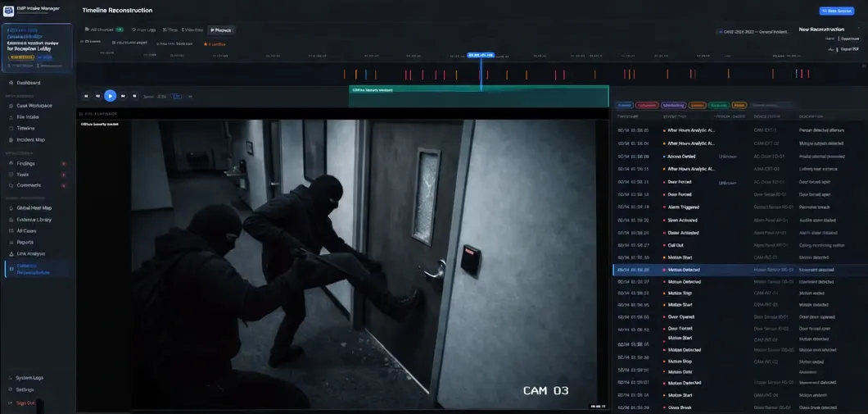Click the events search field
868x414 pixels.
(x=772, y=105)
